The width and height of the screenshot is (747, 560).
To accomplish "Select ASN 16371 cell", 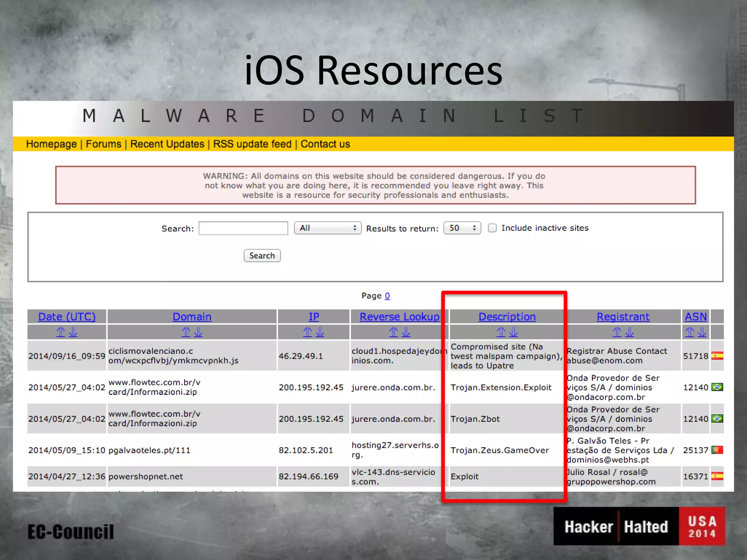I will pos(696,476).
